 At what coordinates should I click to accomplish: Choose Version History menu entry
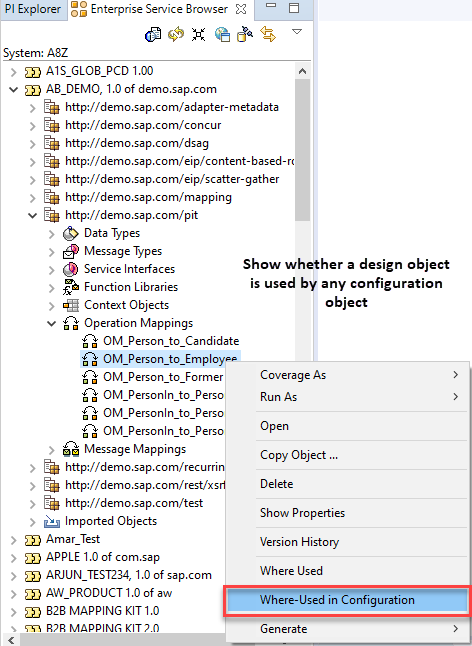click(x=348, y=542)
